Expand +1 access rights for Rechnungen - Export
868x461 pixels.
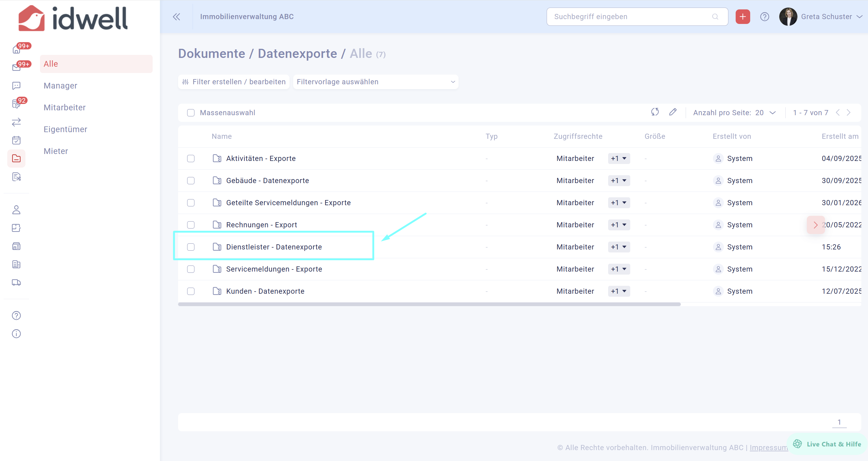coord(619,225)
